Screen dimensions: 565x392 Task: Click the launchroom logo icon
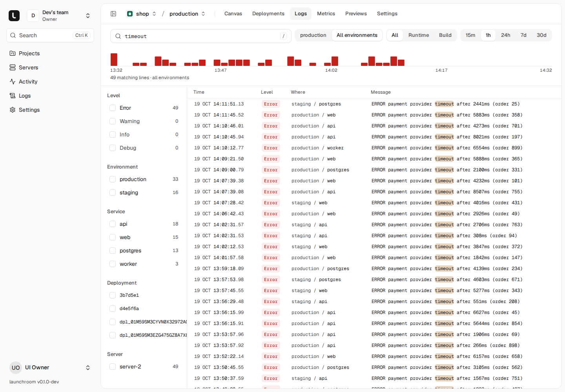point(14,16)
